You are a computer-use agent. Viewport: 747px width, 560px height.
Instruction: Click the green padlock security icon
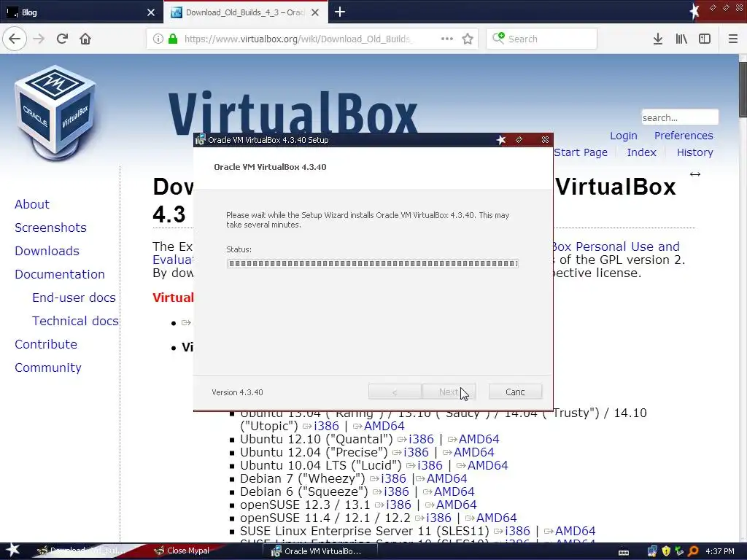point(173,39)
